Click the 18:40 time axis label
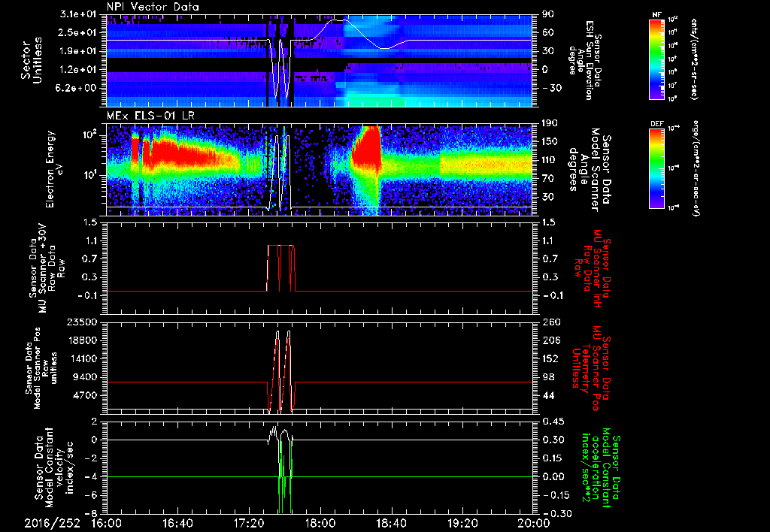Image resolution: width=770 pixels, height=532 pixels. click(x=391, y=524)
